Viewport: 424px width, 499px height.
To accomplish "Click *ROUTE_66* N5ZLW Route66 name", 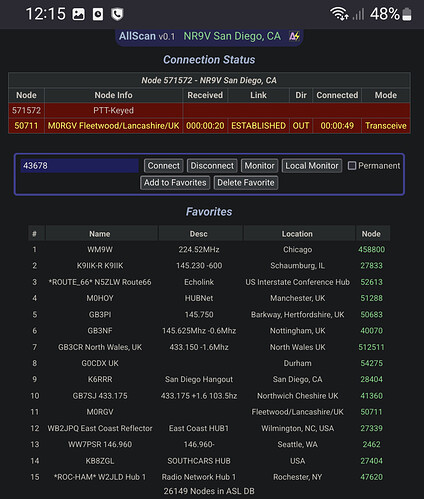I will [100, 282].
